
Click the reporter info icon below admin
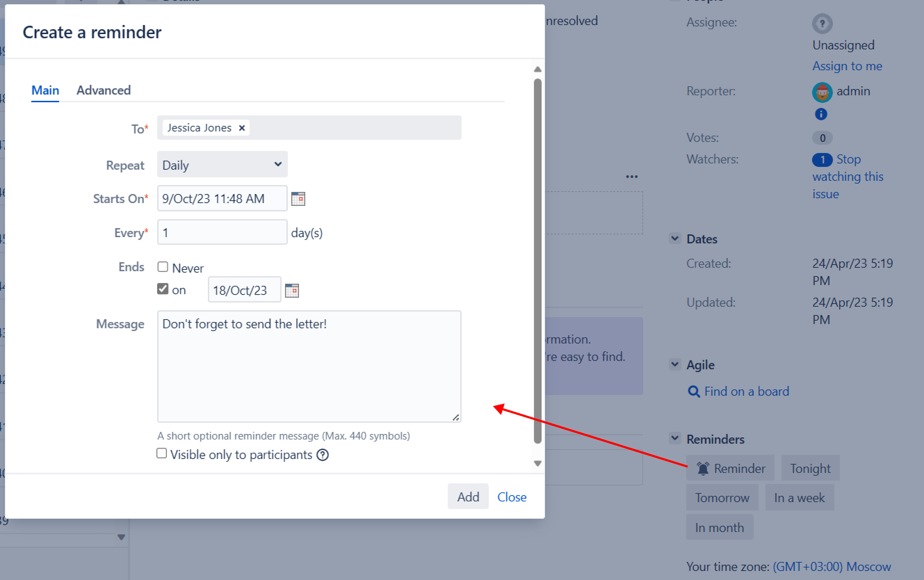[x=820, y=114]
